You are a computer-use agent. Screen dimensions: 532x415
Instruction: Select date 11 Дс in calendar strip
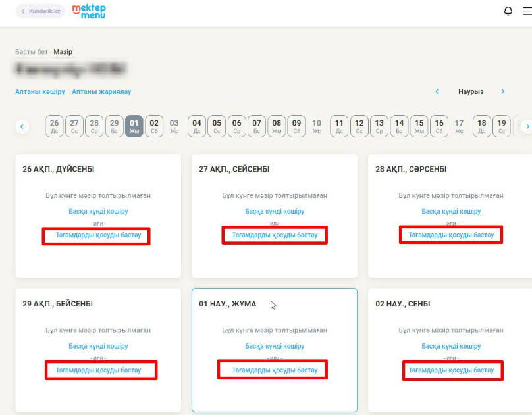coord(339,126)
